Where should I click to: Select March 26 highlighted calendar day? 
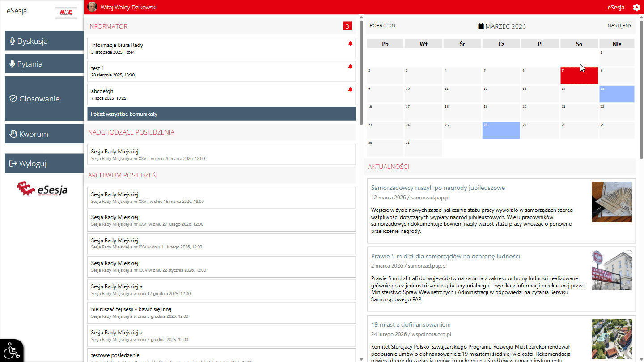501,130
